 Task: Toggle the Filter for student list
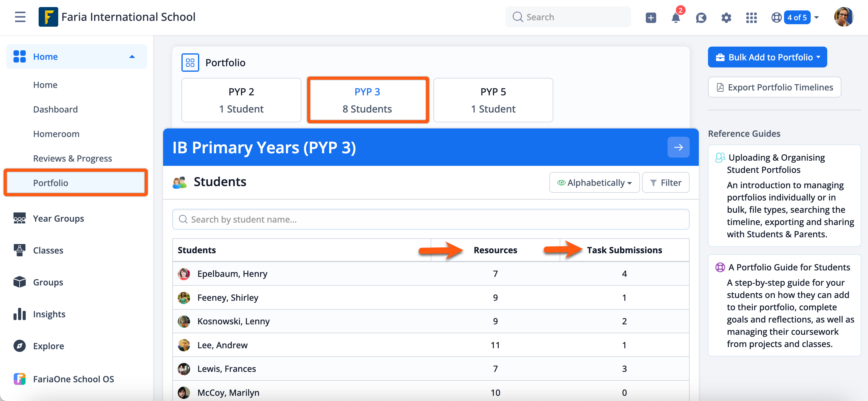click(665, 182)
